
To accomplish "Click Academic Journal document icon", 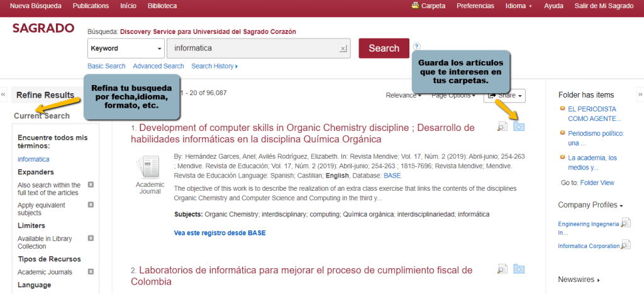I will click(150, 166).
